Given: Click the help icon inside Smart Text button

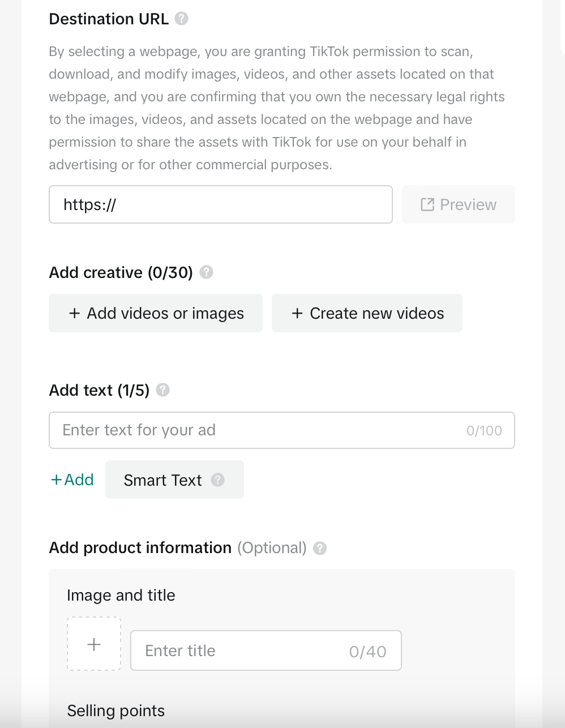Looking at the screenshot, I should coord(218,480).
